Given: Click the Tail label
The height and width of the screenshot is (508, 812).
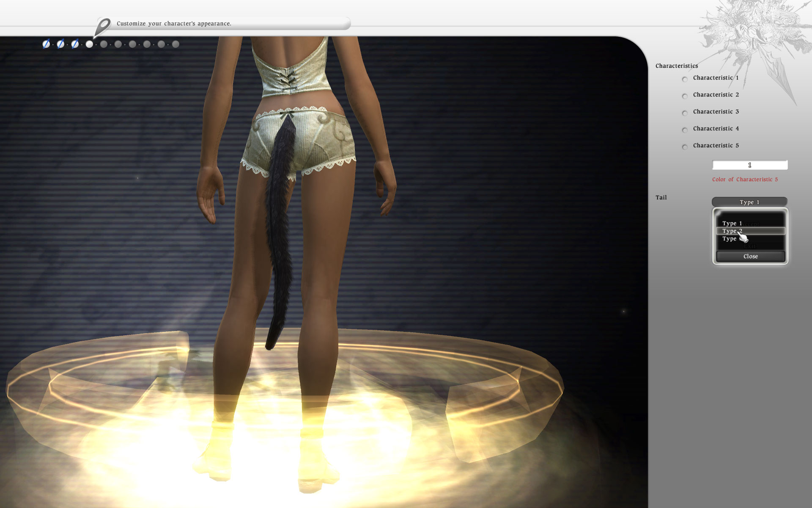Looking at the screenshot, I should pos(661,197).
